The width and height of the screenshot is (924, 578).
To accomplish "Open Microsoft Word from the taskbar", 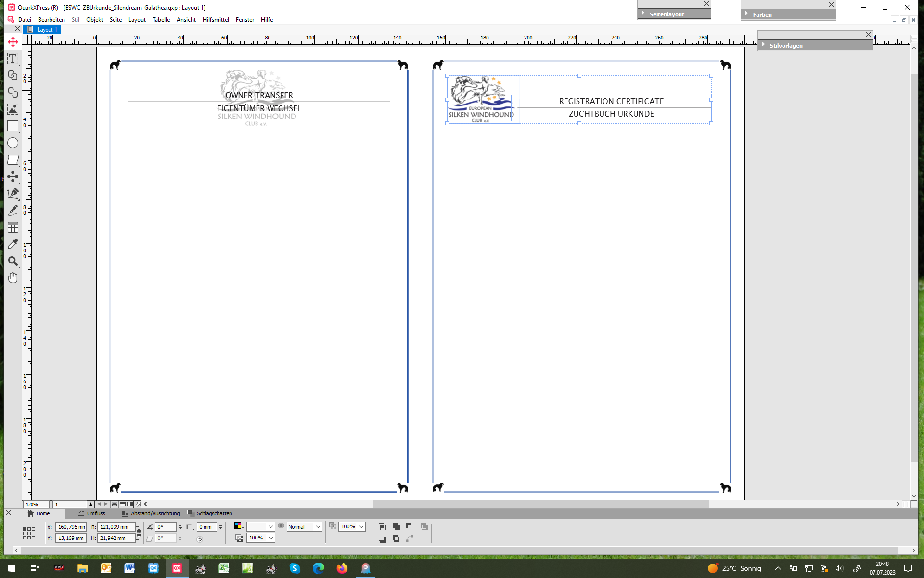I will [x=129, y=568].
